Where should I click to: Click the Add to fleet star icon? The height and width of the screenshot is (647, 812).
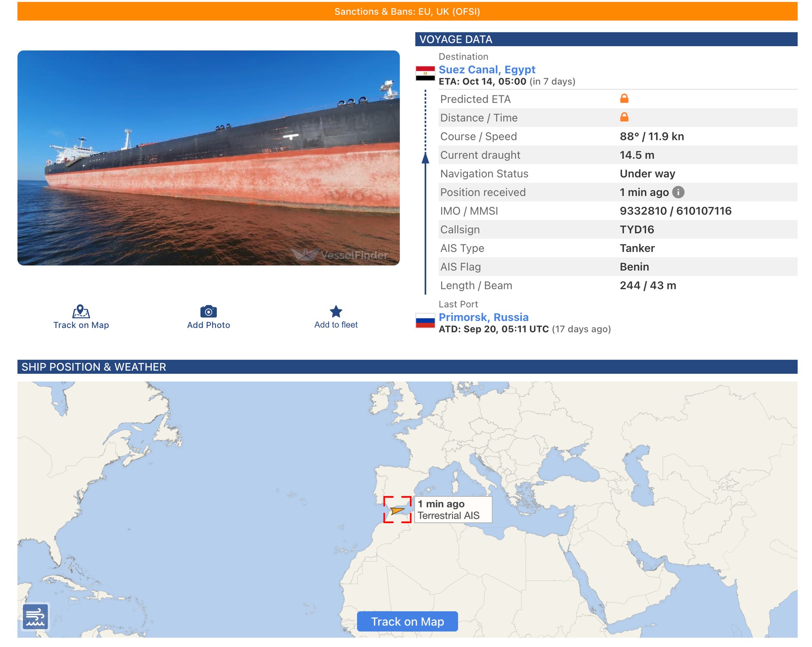[336, 311]
